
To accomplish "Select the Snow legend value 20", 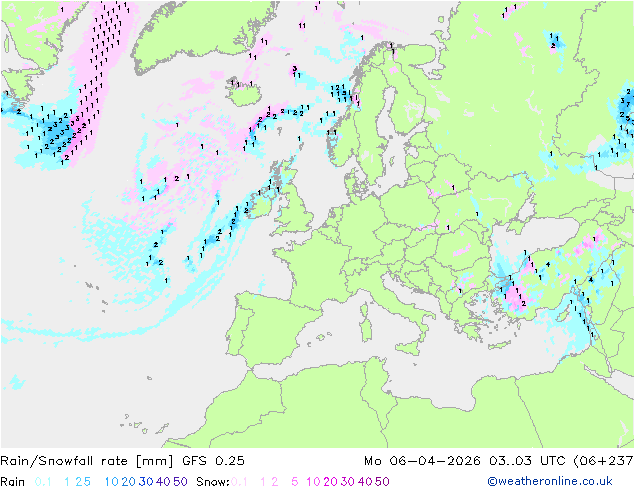I will [330, 482].
